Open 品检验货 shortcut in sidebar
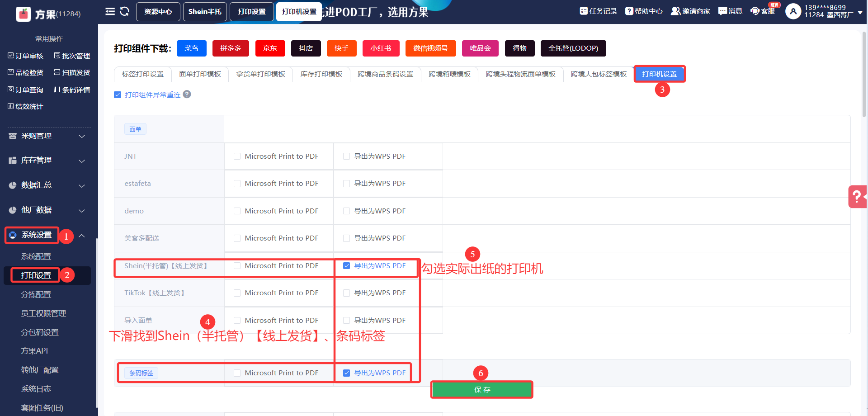868x416 pixels. click(x=26, y=72)
